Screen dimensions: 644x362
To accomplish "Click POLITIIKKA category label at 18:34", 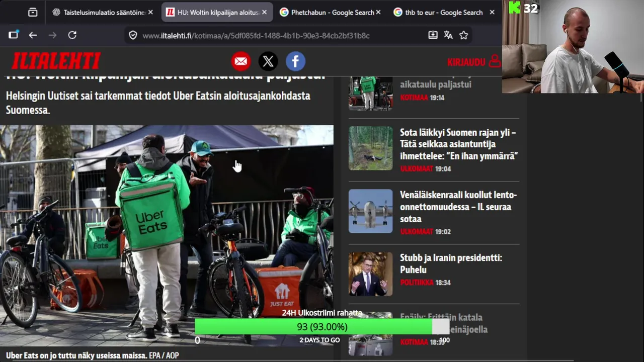I will 417,283.
